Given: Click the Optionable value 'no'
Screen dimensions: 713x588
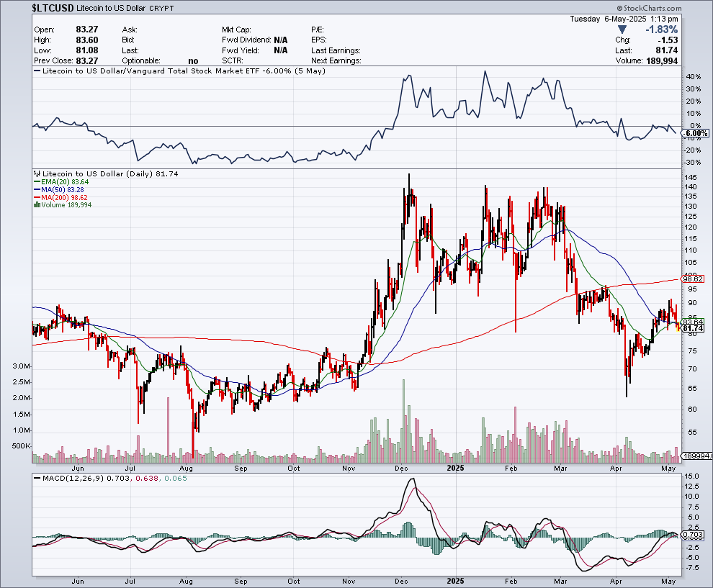Looking at the screenshot, I should (193, 61).
